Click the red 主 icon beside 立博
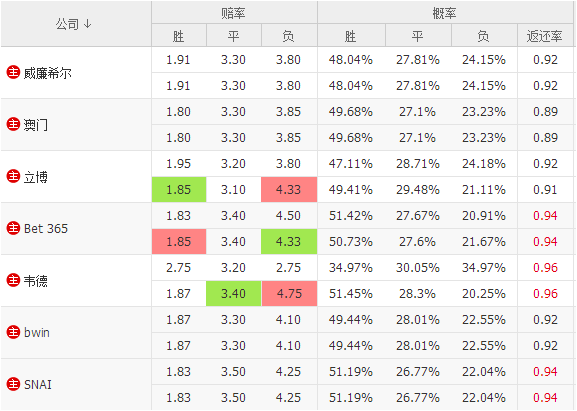The image size is (577, 411). pos(13,176)
